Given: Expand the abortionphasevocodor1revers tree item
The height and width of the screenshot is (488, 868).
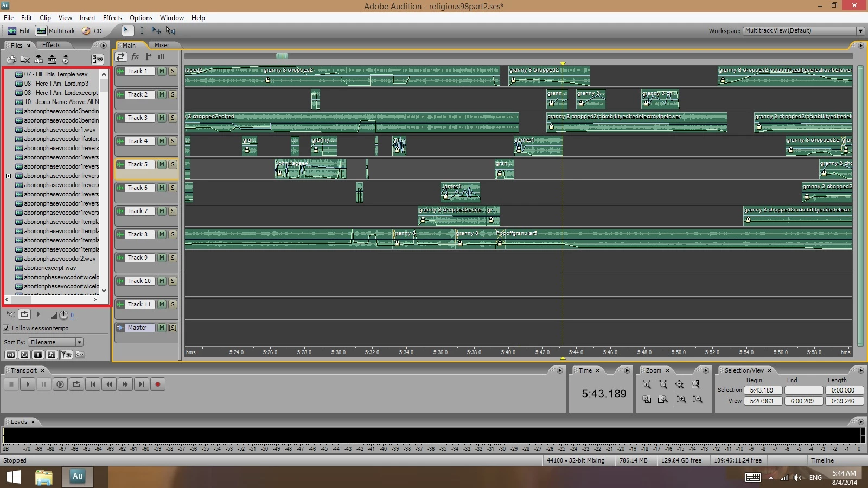Looking at the screenshot, I should click(8, 176).
